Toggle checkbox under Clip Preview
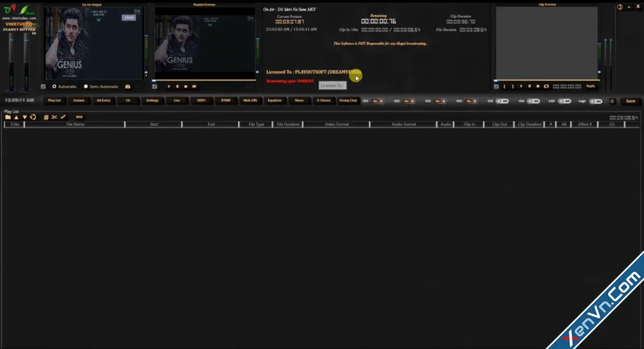This screenshot has width=644, height=349. (496, 86)
